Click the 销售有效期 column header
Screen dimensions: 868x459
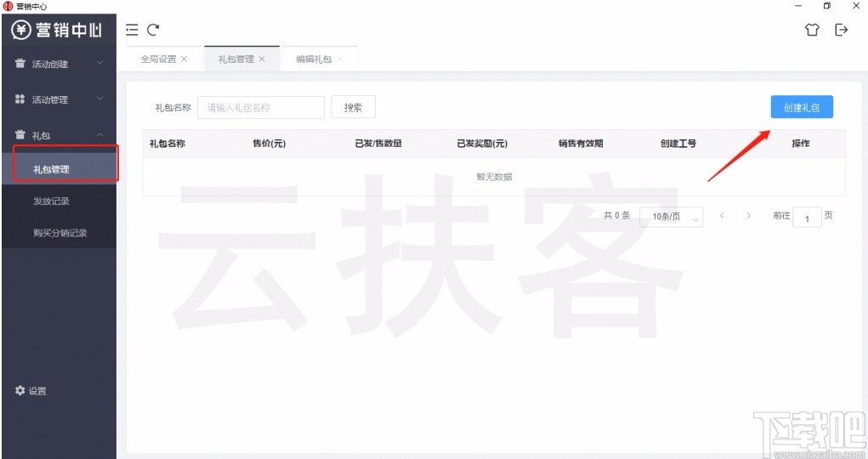[x=581, y=144]
